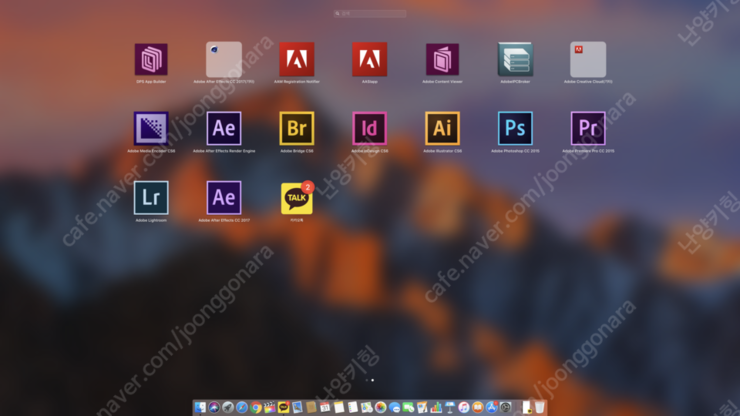740x416 pixels.
Task: Launch Adobe Premiere Pro CC 2015
Action: point(588,129)
